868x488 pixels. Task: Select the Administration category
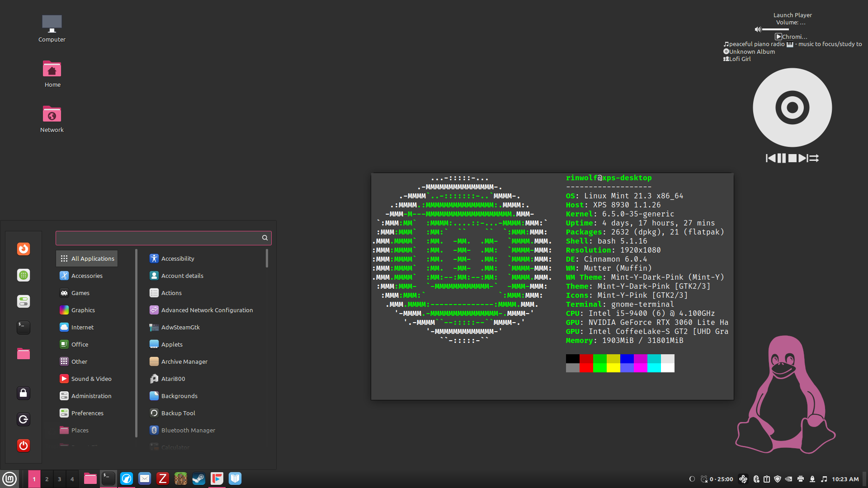(91, 396)
